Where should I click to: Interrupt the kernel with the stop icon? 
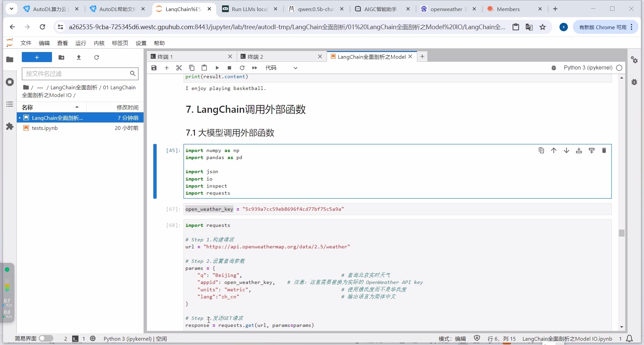coord(229,68)
